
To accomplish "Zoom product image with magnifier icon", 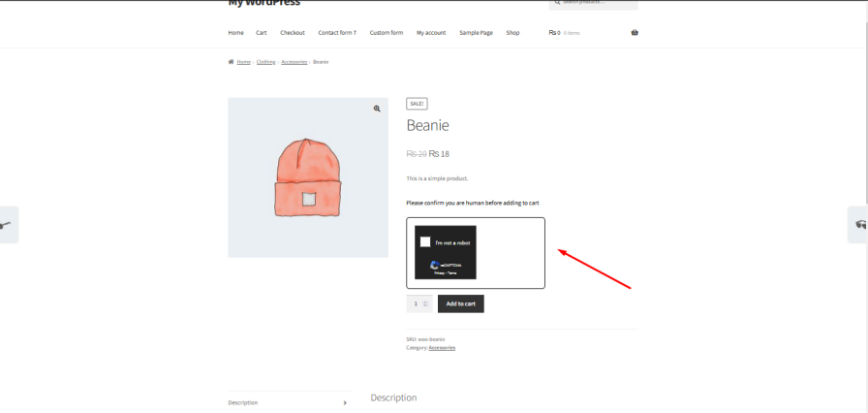I will tap(377, 109).
